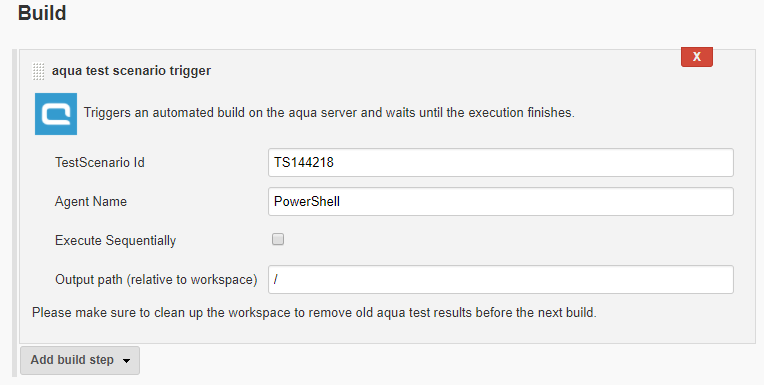
Task: Open the Add build step dropdown arrow
Action: pyautogui.click(x=126, y=361)
